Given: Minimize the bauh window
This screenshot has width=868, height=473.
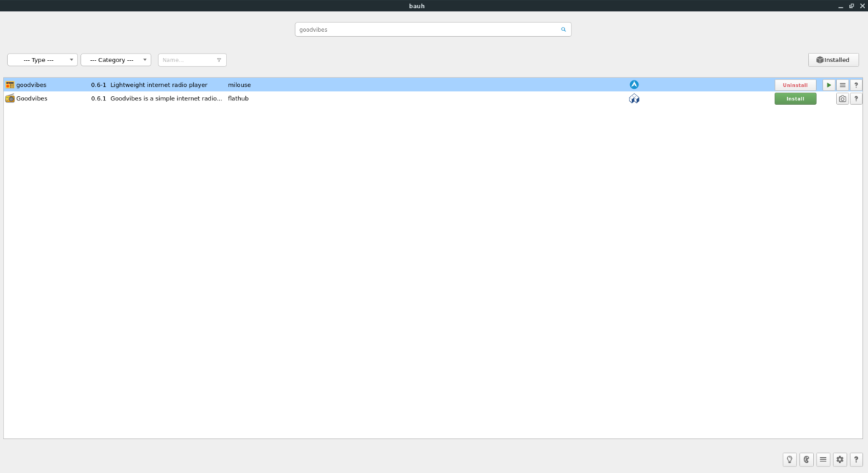Looking at the screenshot, I should (840, 6).
